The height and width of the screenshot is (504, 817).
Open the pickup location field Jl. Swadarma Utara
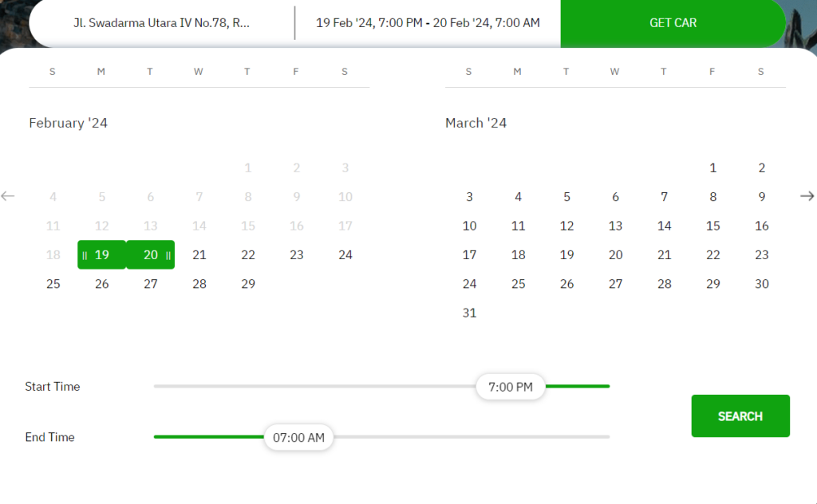coord(161,23)
